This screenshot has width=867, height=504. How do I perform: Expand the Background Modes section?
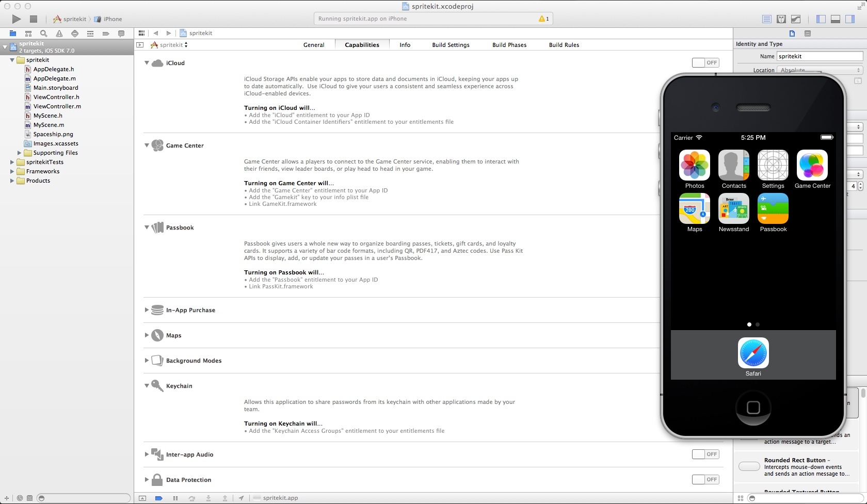[x=147, y=361]
